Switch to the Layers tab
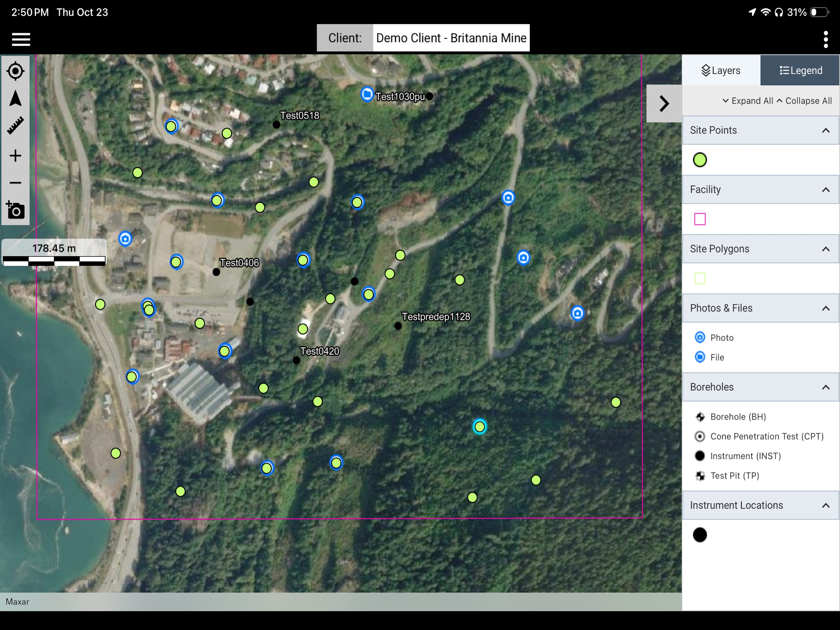 click(721, 70)
